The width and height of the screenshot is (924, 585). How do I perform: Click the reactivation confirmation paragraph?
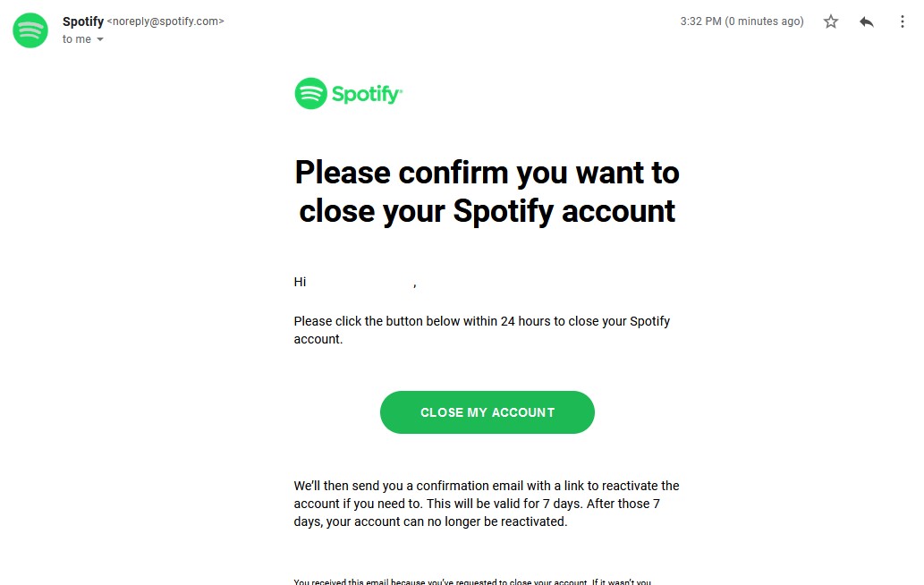tap(486, 504)
